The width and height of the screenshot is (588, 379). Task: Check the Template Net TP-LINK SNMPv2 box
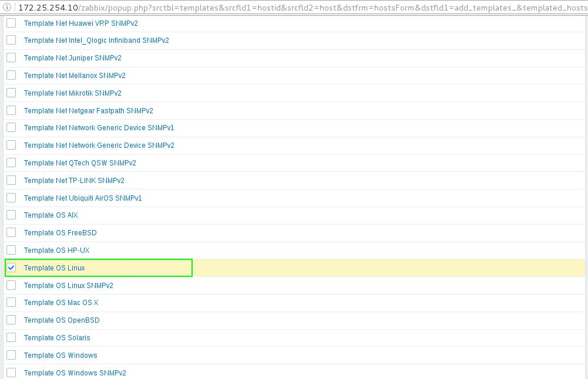(11, 181)
